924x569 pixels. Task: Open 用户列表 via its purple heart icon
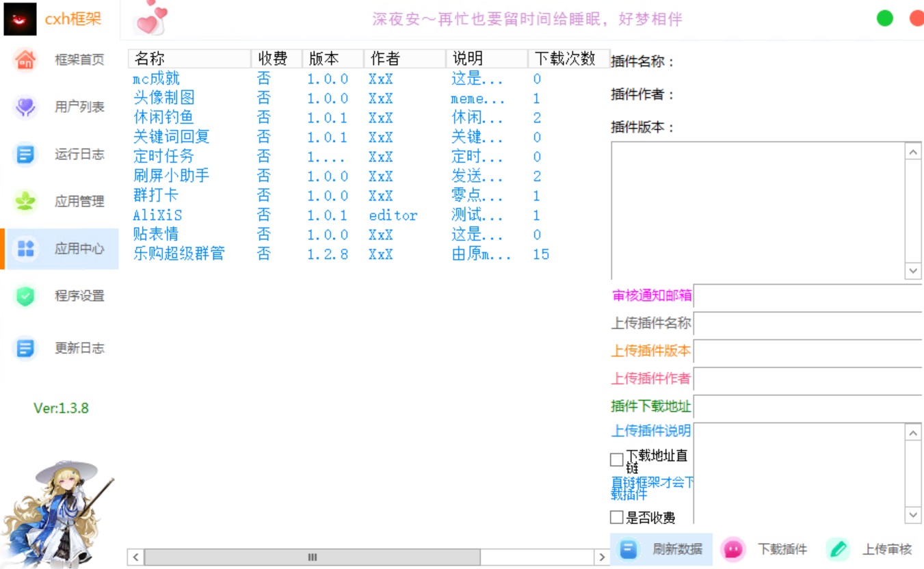tap(26, 107)
